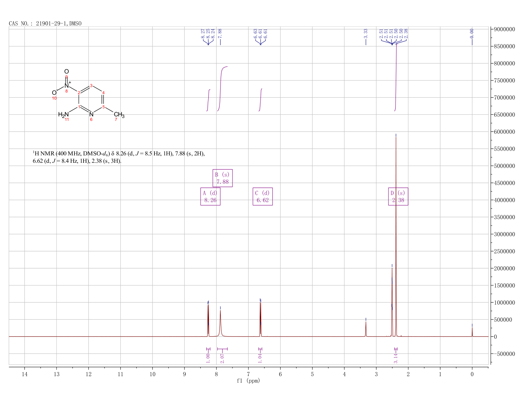Select multiplet box 'C (d) 6.62'
532x411 pixels.
coord(262,197)
